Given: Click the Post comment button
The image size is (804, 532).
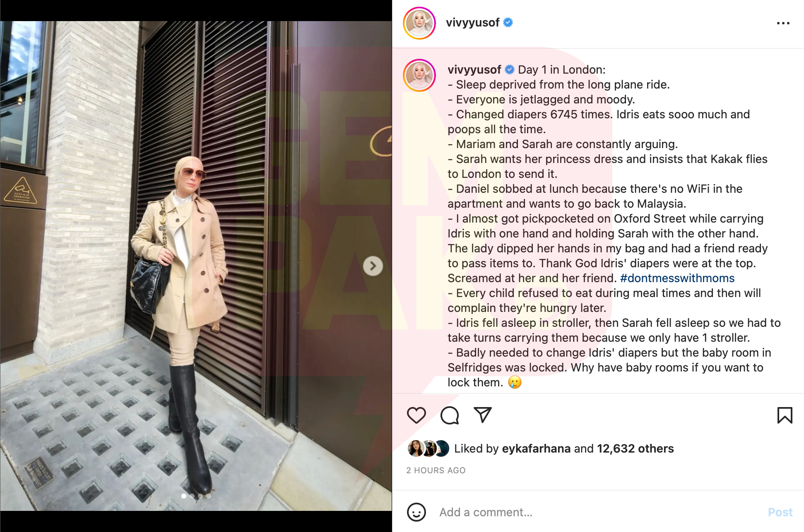Looking at the screenshot, I should coord(780,512).
